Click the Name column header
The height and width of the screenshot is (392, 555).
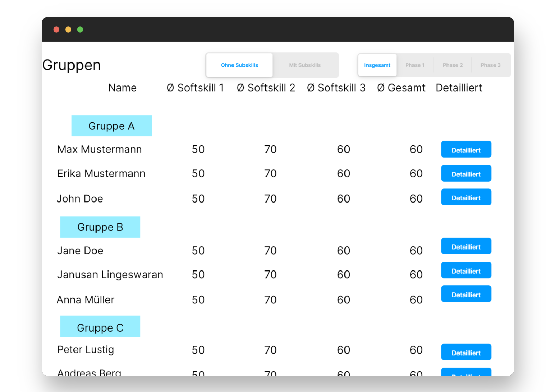pos(122,88)
